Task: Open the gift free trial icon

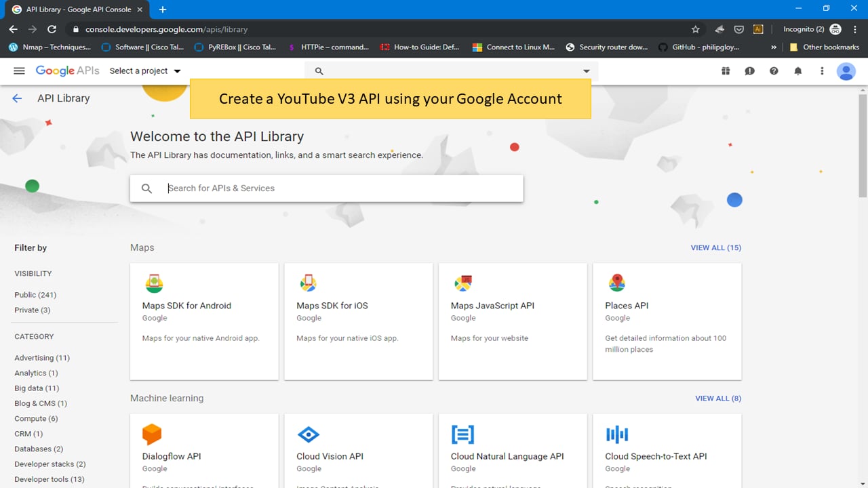Action: point(726,70)
